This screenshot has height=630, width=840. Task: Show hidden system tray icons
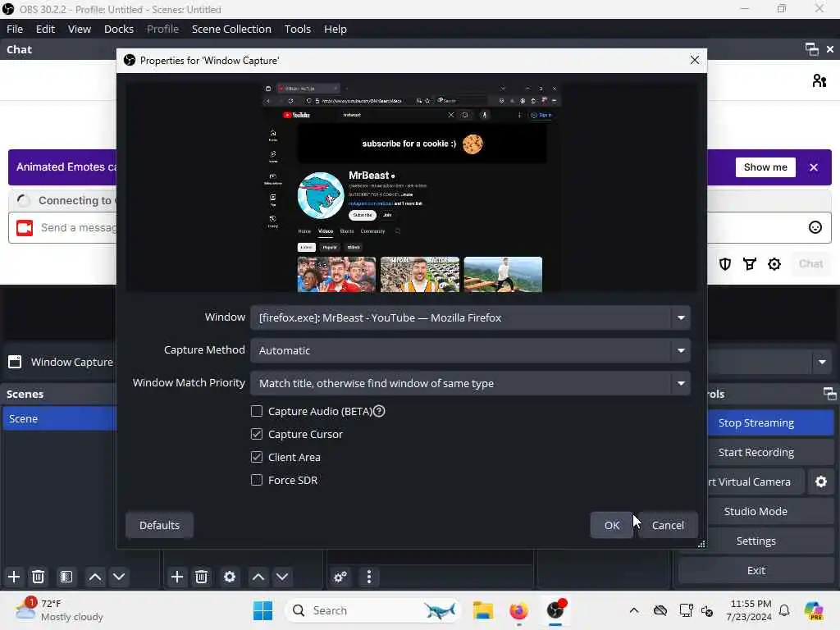[x=634, y=610]
